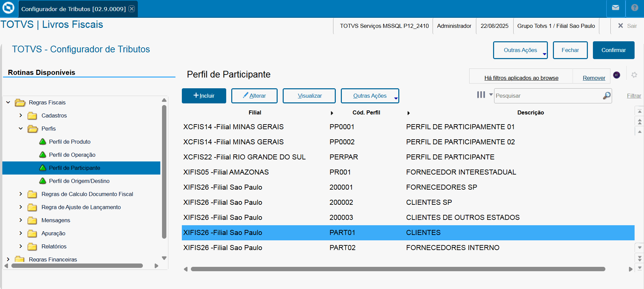Open the help question mark icon

pos(635,8)
